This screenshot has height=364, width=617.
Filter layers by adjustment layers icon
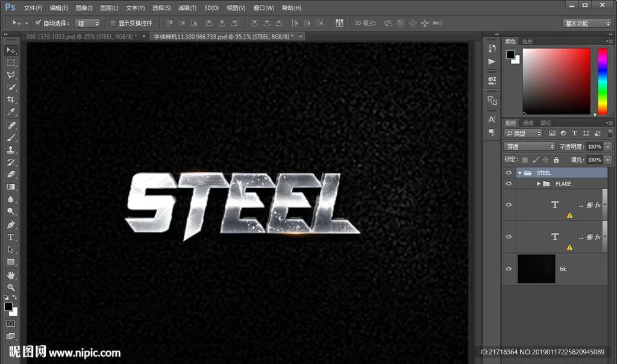(x=563, y=133)
